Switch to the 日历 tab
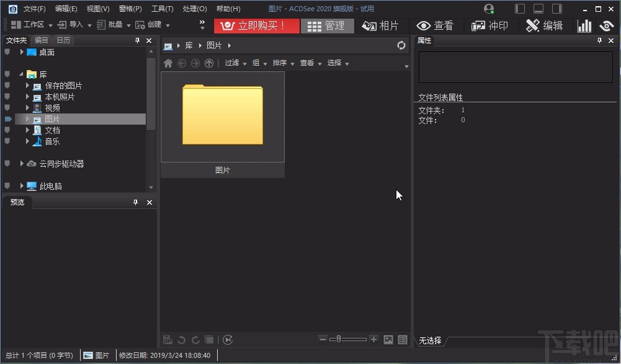 [x=63, y=40]
